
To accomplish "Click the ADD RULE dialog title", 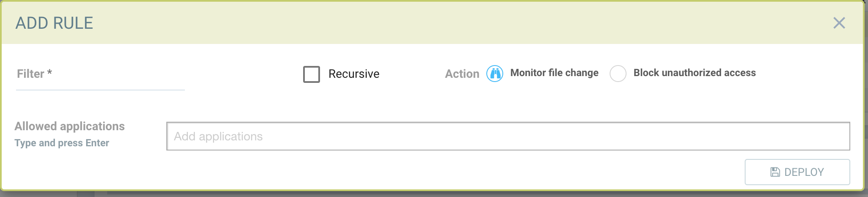I will point(54,23).
